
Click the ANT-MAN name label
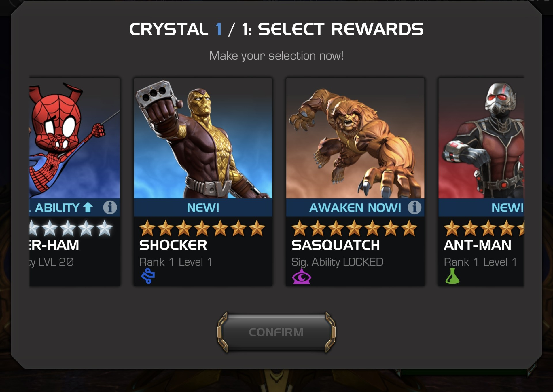coord(478,245)
